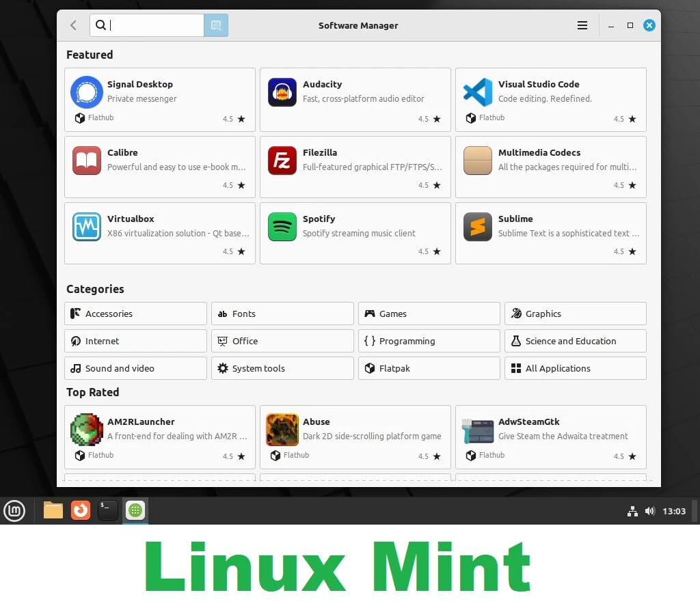Click the Visual Studio Code logo icon
This screenshot has height=610, width=700.
[478, 92]
